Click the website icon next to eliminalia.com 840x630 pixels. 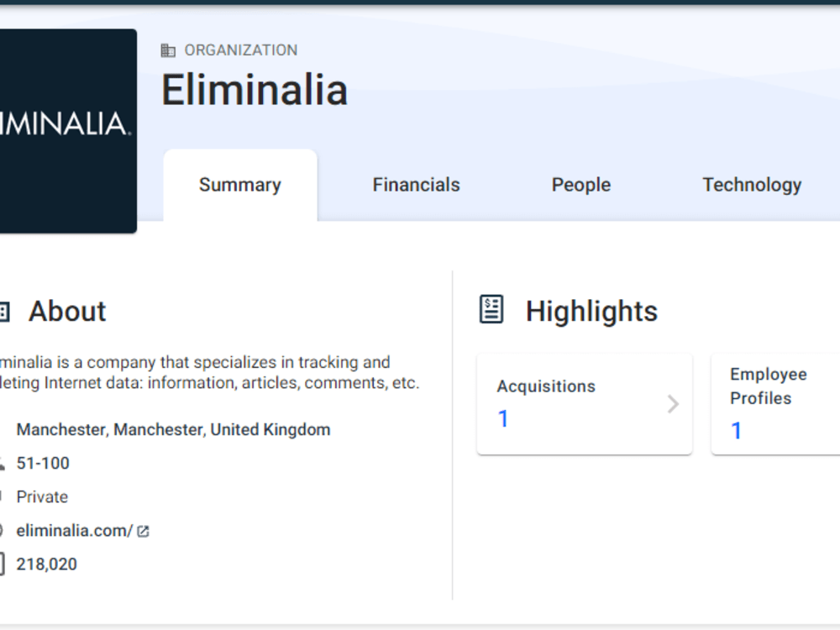[2, 530]
